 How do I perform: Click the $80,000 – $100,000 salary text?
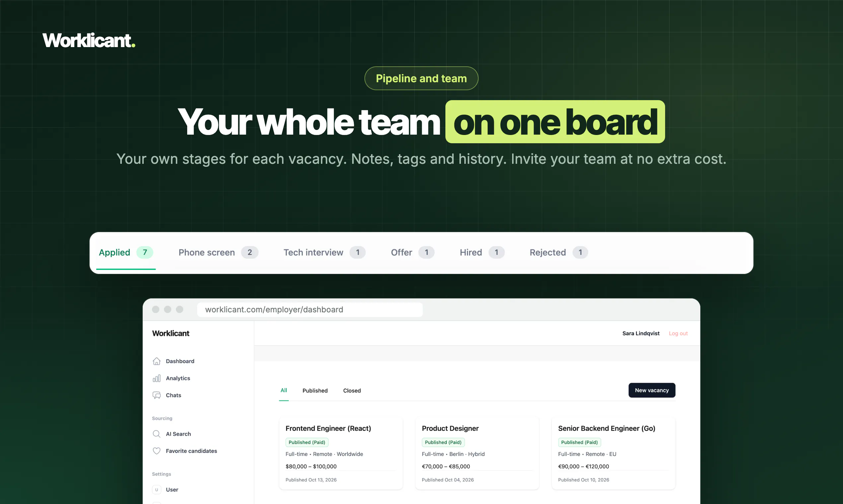click(311, 466)
